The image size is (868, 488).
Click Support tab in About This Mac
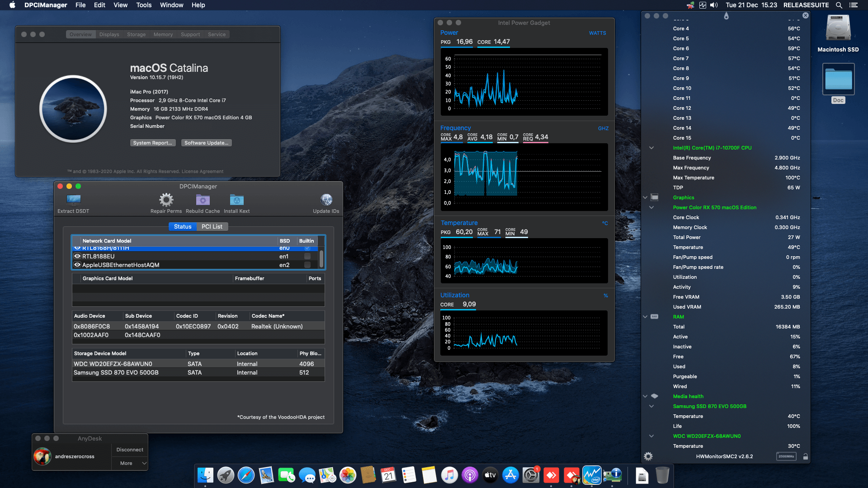(x=190, y=34)
